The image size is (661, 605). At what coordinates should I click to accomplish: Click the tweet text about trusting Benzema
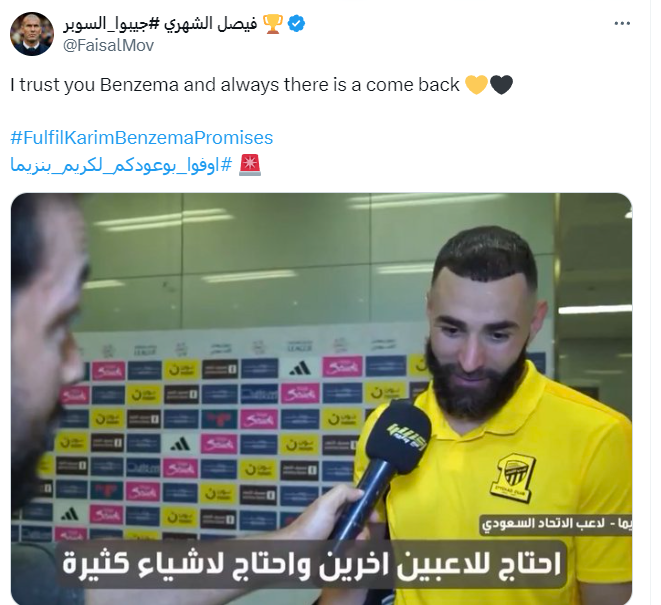[x=235, y=85]
